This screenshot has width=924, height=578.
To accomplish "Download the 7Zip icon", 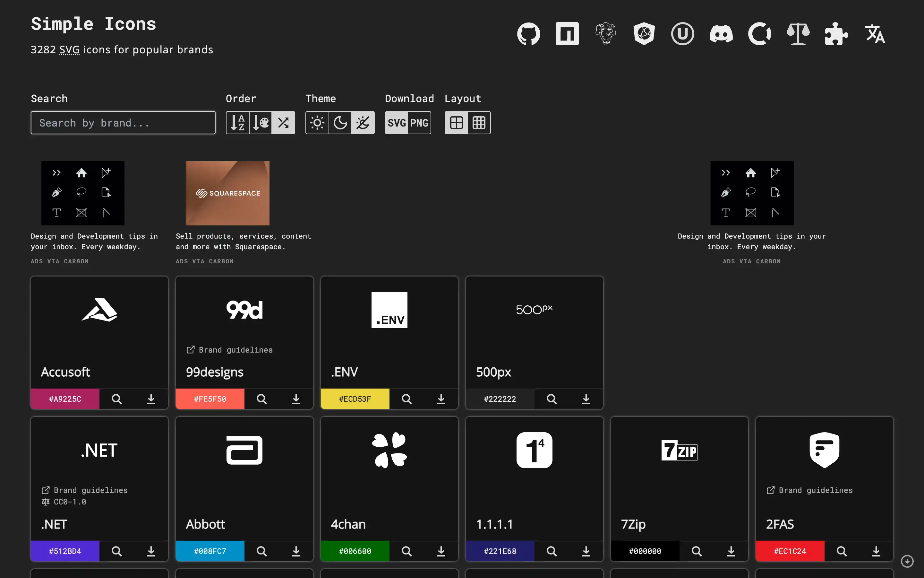I will 731,551.
